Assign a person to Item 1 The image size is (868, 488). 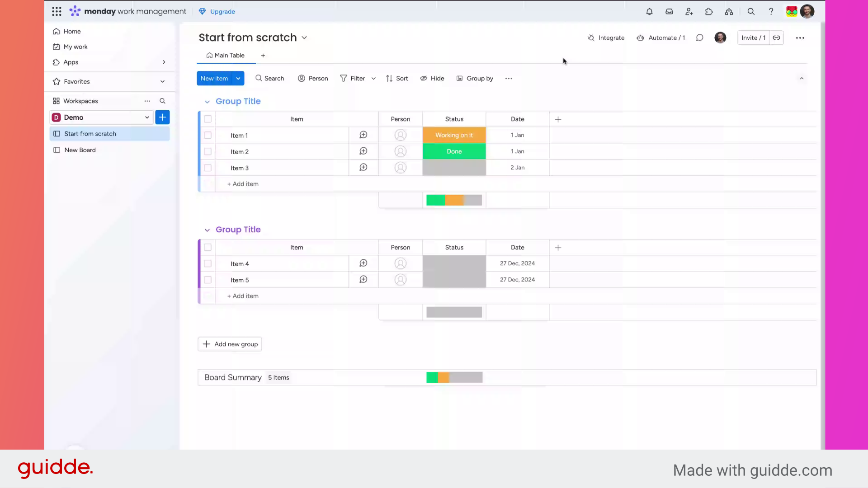pyautogui.click(x=401, y=135)
